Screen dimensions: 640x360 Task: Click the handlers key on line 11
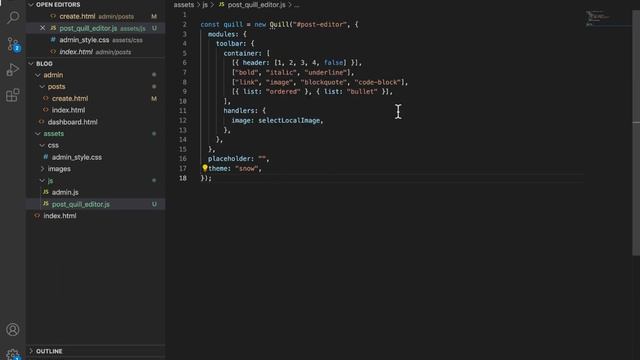(x=240, y=111)
